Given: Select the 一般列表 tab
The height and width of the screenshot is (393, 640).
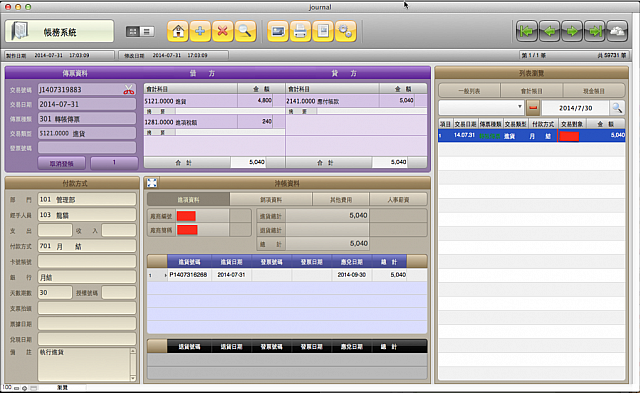Looking at the screenshot, I should 469,91.
